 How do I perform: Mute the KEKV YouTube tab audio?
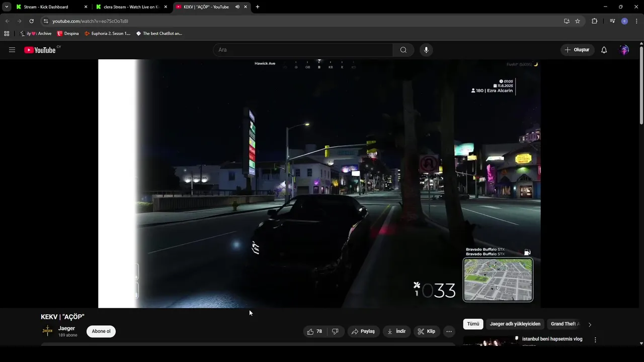click(237, 7)
